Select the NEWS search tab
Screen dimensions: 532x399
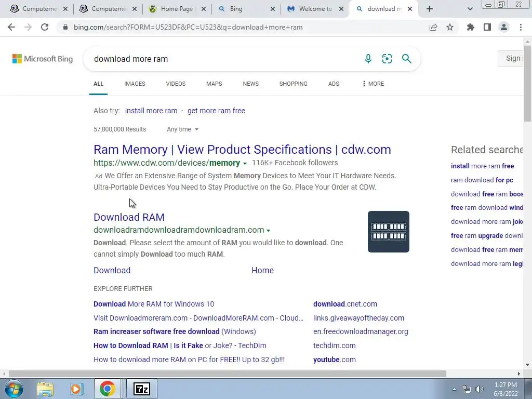click(251, 84)
